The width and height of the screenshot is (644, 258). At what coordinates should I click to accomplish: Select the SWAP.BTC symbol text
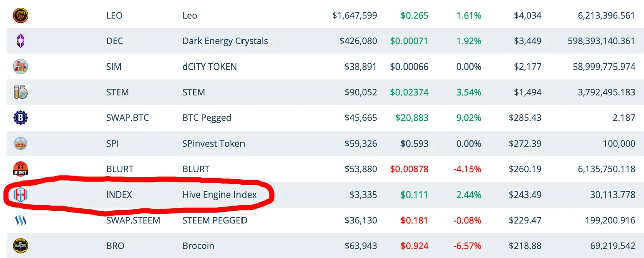coord(128,118)
